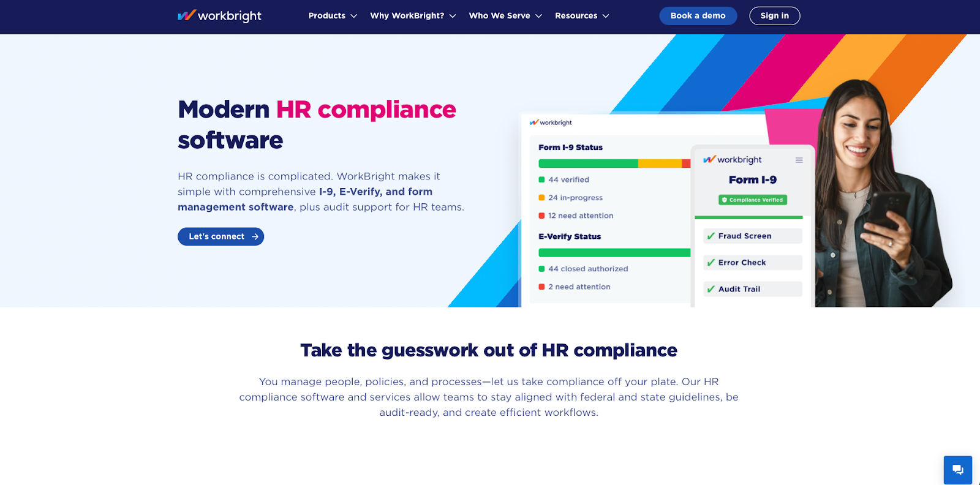This screenshot has width=980, height=485.
Task: Click the 'Modern HR compliance software' headline
Action: click(317, 125)
